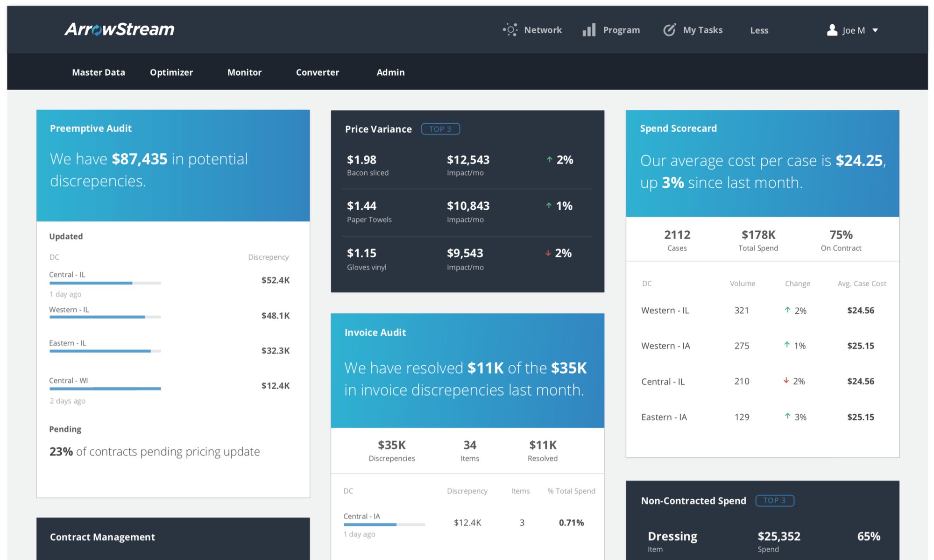934x560 pixels.
Task: Click the Network link in header
Action: coord(543,30)
